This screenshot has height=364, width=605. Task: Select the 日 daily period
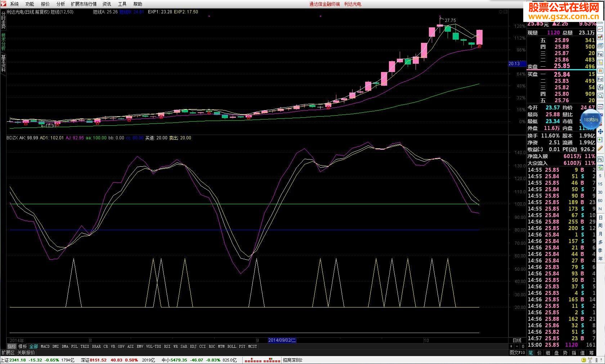pos(600,217)
